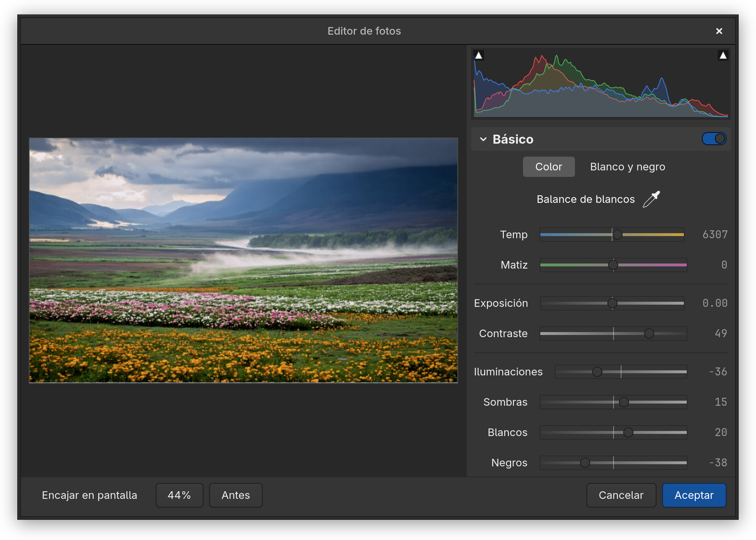
Task: Click the Sombras slider knob
Action: pyautogui.click(x=624, y=402)
